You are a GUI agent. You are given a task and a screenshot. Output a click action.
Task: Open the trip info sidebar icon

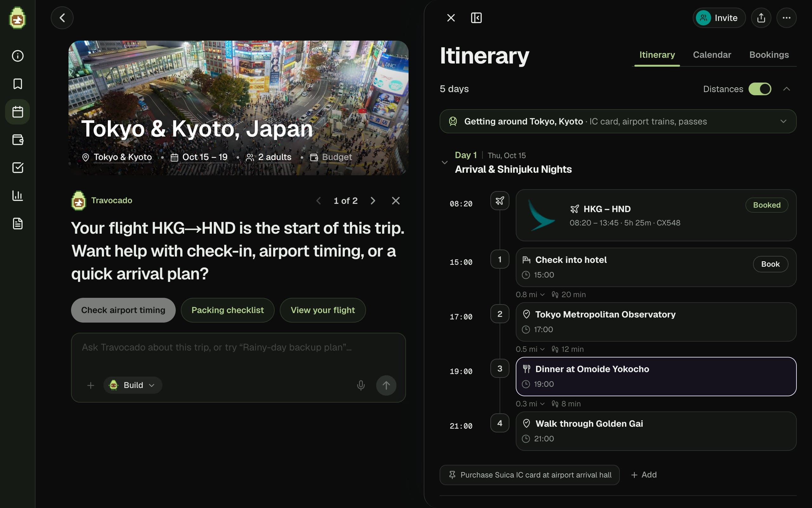[x=17, y=56]
